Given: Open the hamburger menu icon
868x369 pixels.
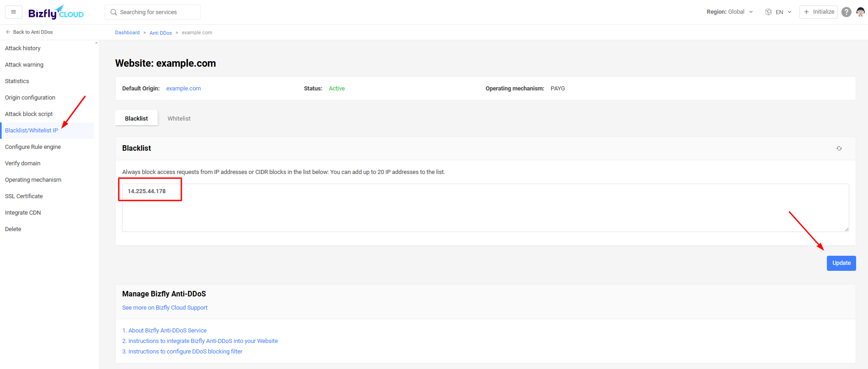Looking at the screenshot, I should click(14, 12).
